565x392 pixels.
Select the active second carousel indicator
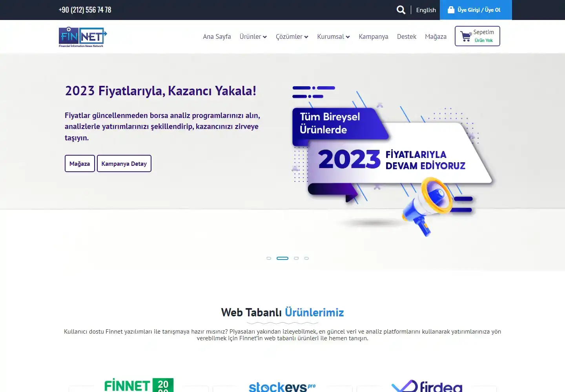coord(282,258)
